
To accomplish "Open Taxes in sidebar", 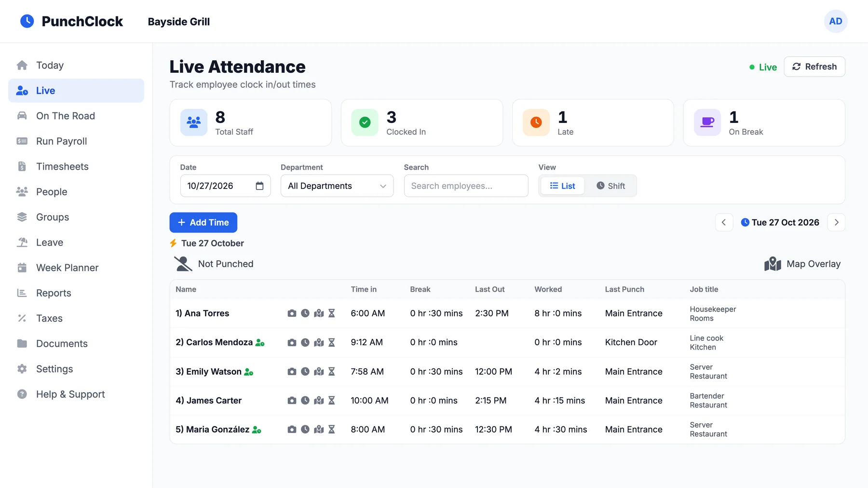I will 76,318.
